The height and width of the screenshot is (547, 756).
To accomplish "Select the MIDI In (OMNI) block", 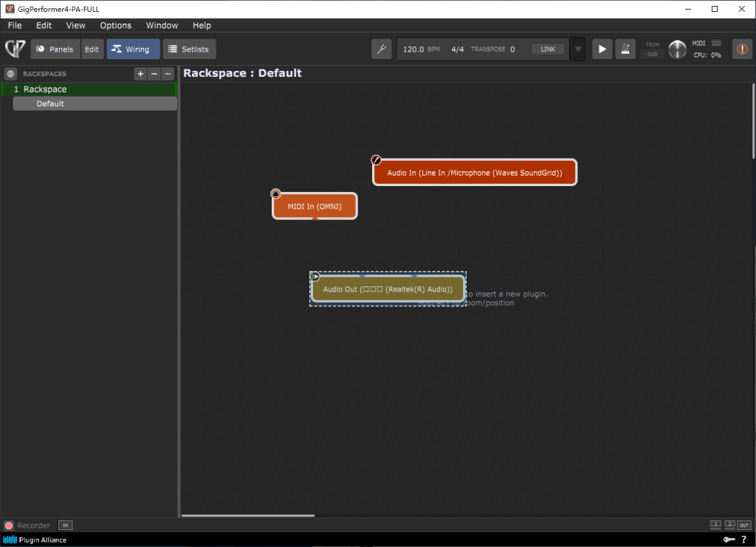I will [315, 206].
